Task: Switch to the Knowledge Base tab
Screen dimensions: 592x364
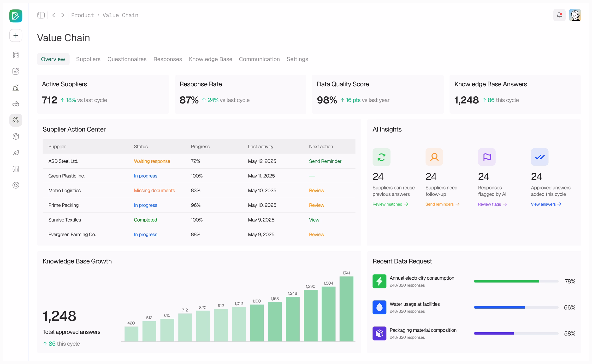Action: (x=210, y=59)
